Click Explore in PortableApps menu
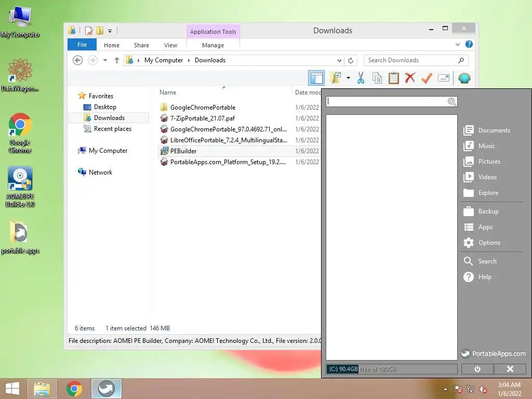The height and width of the screenshot is (399, 532). pyautogui.click(x=481, y=193)
